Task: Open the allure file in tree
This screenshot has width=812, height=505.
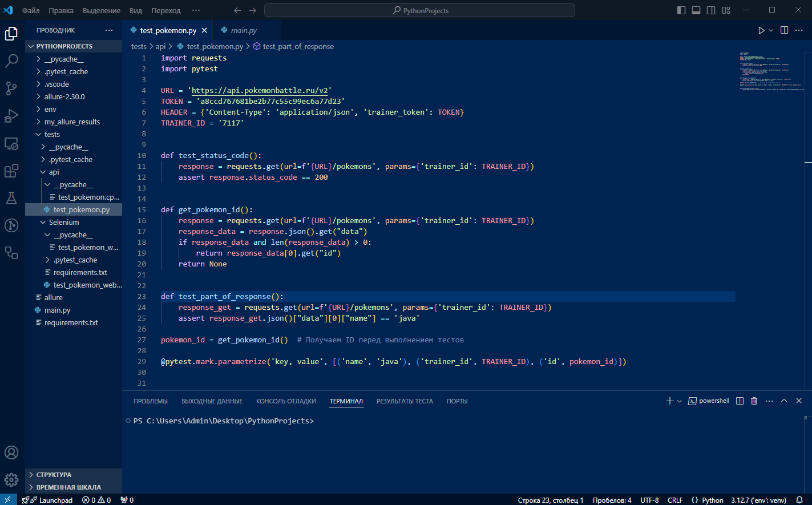Action: click(x=74, y=297)
